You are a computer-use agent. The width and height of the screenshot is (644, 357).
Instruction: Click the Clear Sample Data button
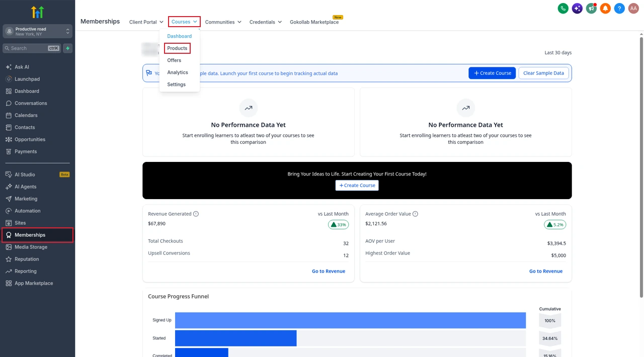pyautogui.click(x=543, y=73)
